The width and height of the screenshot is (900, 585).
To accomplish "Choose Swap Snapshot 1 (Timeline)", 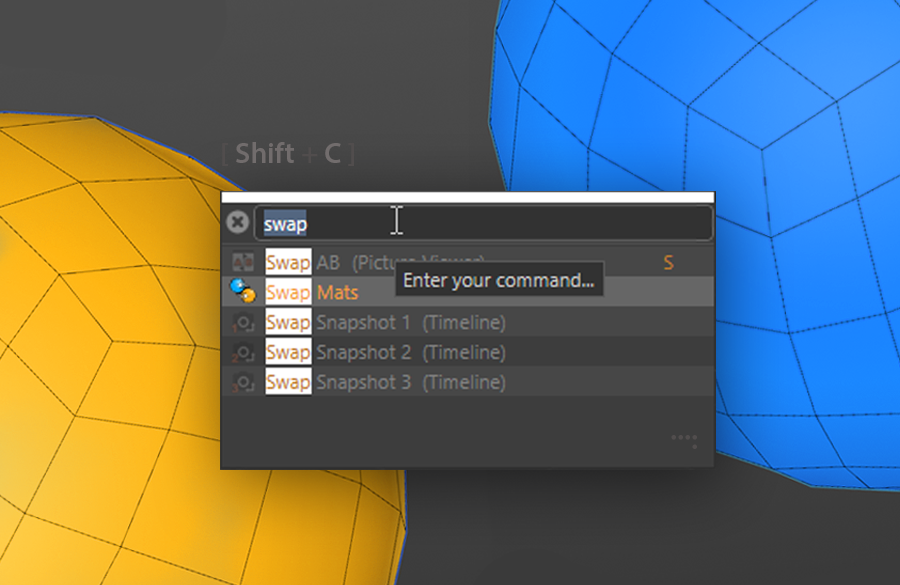I will point(467,322).
